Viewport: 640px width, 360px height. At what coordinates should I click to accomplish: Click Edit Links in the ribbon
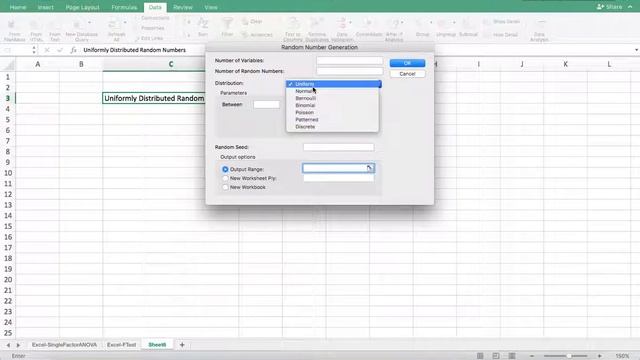(149, 38)
